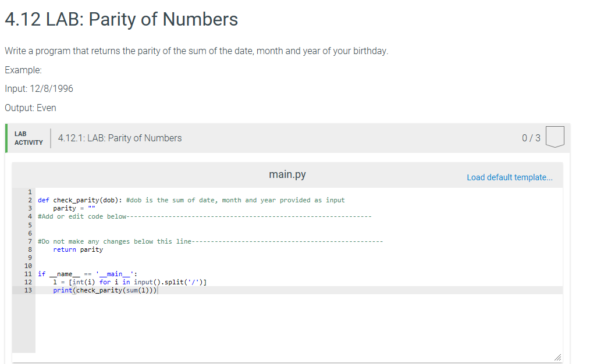Click the editor resize handle at corner

click(x=557, y=357)
